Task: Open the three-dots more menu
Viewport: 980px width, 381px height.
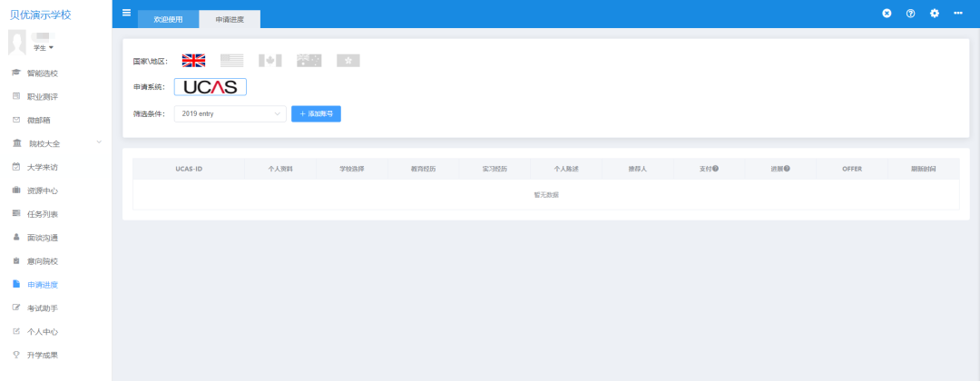Action: pos(958,14)
